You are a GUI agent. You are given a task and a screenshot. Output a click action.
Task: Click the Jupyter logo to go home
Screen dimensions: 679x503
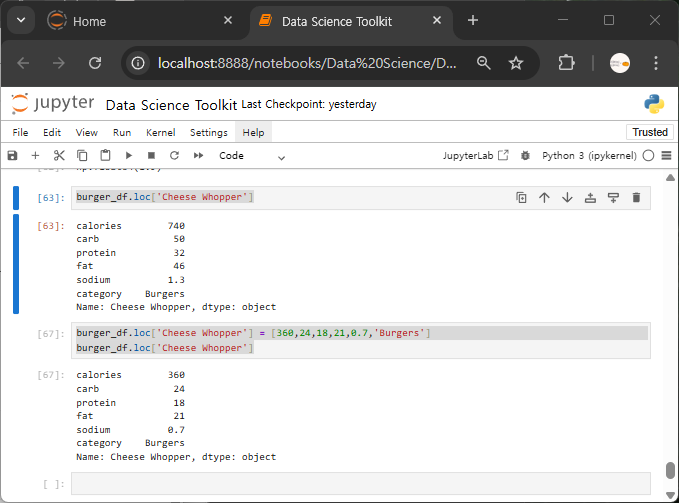[52, 104]
